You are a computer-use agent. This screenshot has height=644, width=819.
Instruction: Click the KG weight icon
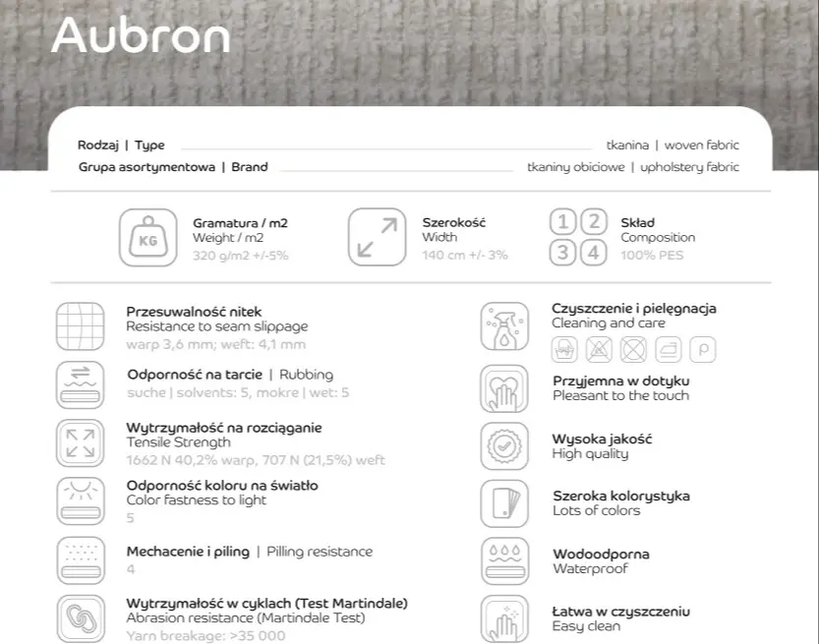pos(148,238)
